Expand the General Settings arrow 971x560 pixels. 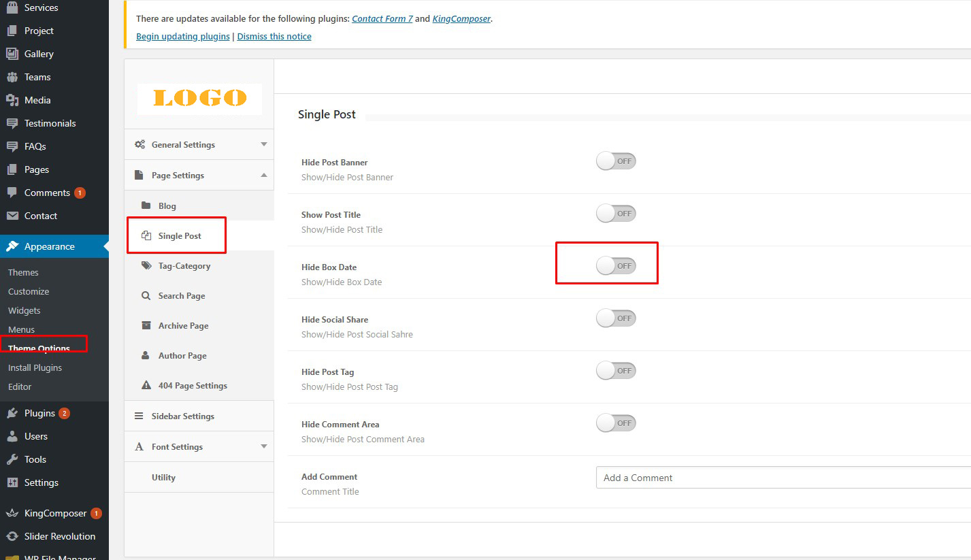pos(264,144)
